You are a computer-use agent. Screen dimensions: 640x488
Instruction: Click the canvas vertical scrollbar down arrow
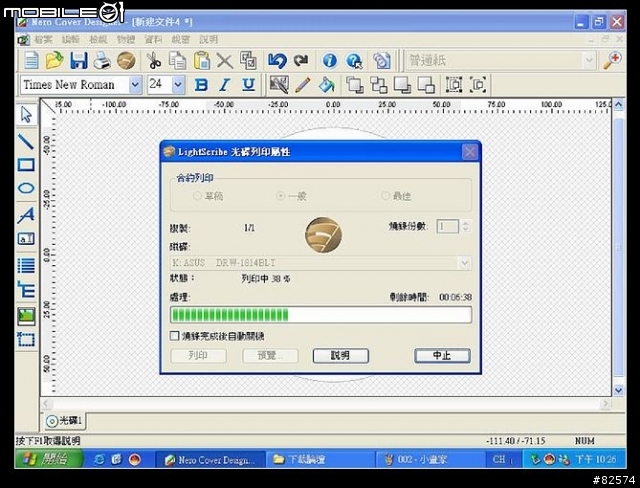click(619, 390)
